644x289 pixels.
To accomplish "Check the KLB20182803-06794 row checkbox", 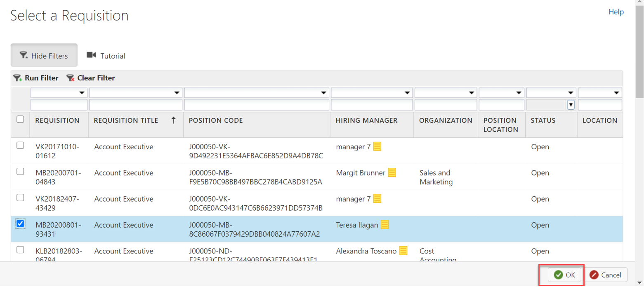I will 20,249.
